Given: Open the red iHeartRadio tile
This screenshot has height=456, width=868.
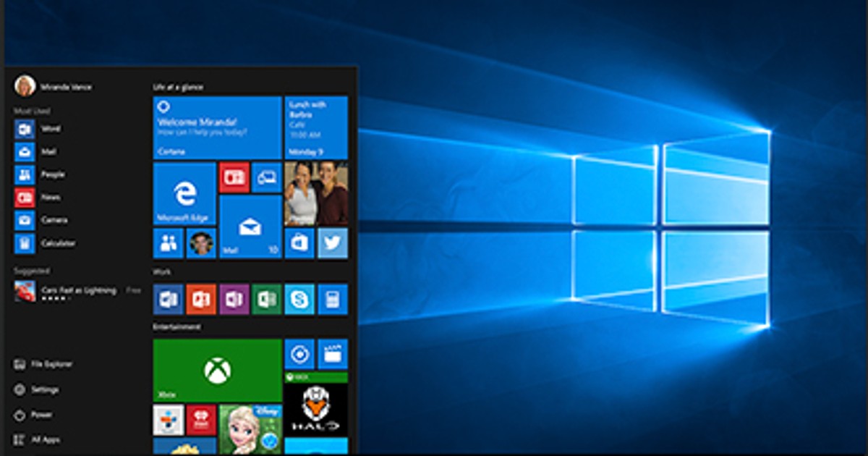Looking at the screenshot, I should point(201,420).
